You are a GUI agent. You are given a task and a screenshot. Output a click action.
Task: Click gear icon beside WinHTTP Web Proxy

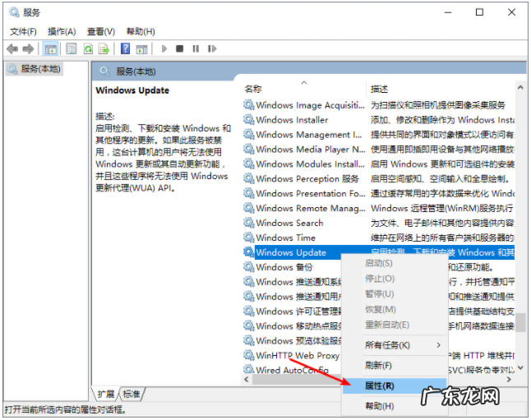248,355
